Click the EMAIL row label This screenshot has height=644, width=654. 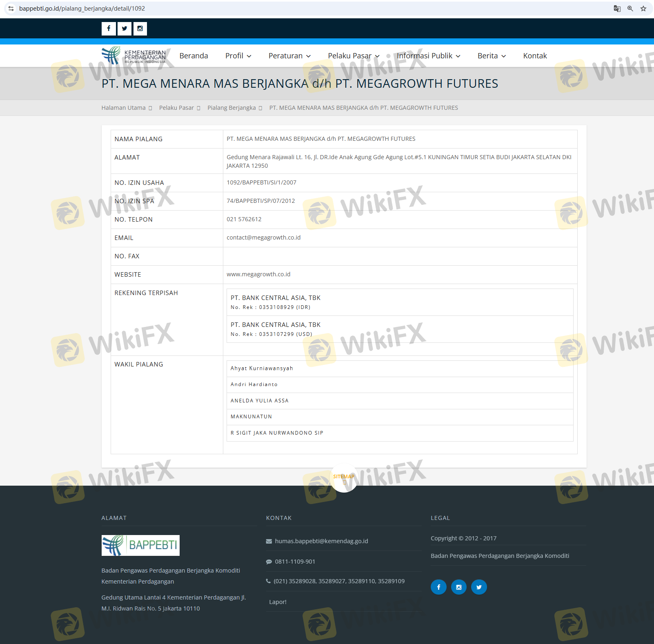pos(124,238)
